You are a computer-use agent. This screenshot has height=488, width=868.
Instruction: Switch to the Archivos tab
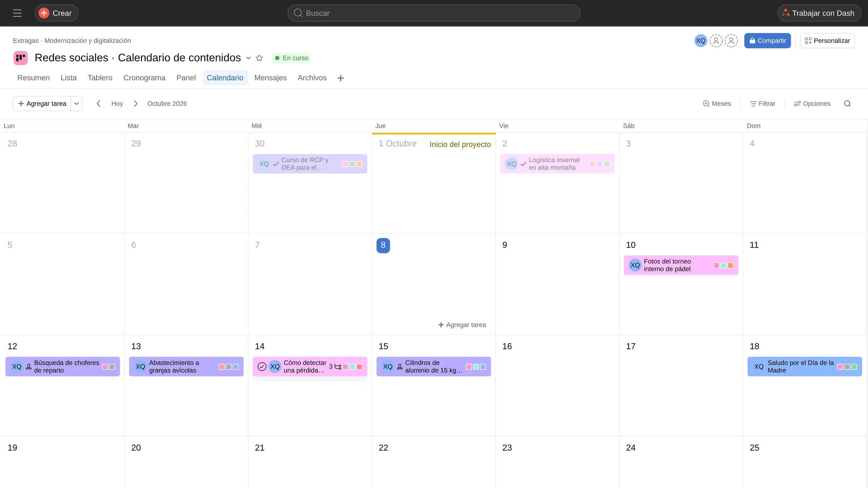pyautogui.click(x=312, y=78)
